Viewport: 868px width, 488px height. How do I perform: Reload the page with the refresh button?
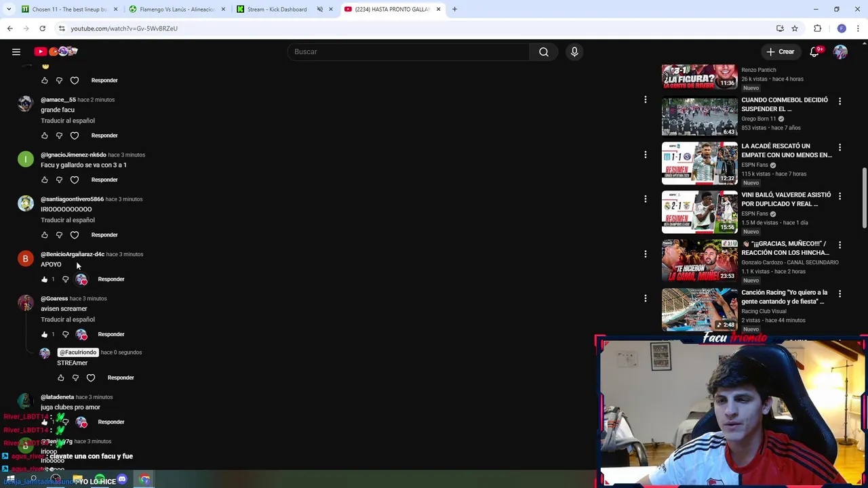pos(42,28)
